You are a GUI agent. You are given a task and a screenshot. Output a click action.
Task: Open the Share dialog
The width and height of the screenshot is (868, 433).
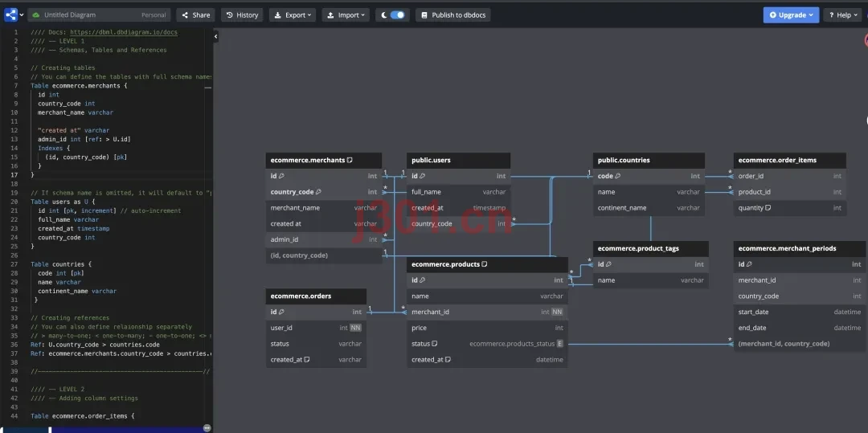point(195,15)
